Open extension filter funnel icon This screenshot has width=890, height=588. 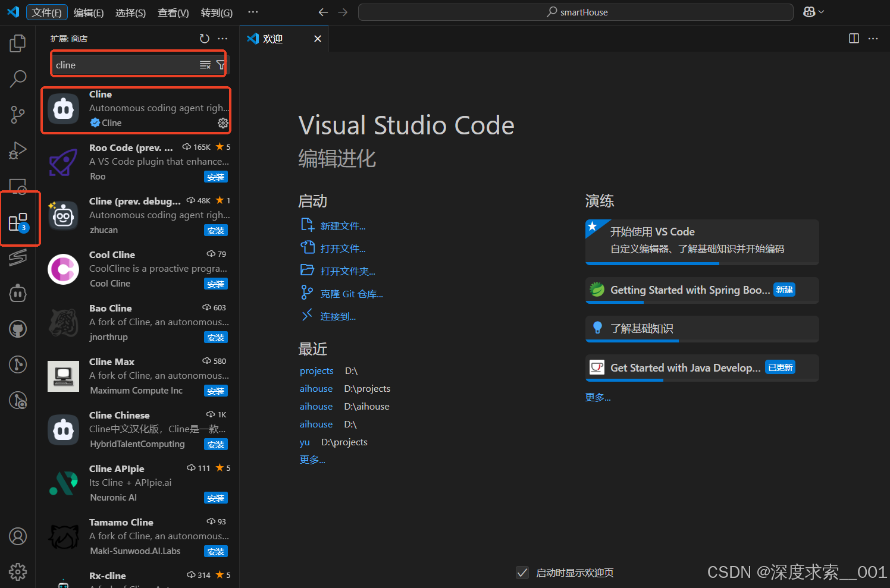[221, 65]
